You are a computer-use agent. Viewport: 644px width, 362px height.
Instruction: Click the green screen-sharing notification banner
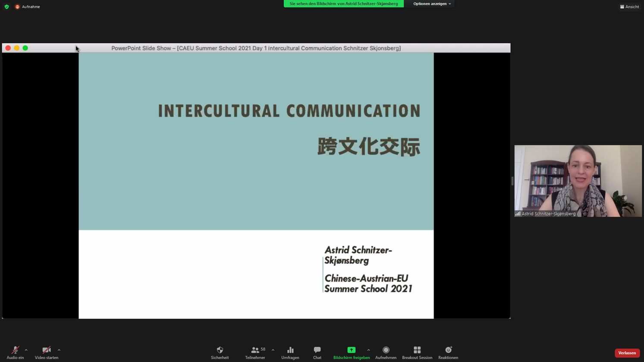pyautogui.click(x=343, y=4)
